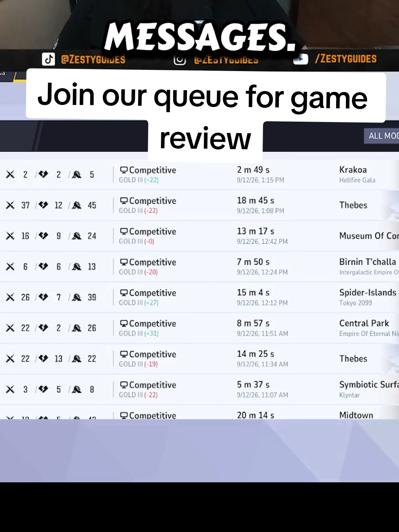
Task: Click deaths broken-heart icon in Krakoa row
Action: 43,175
